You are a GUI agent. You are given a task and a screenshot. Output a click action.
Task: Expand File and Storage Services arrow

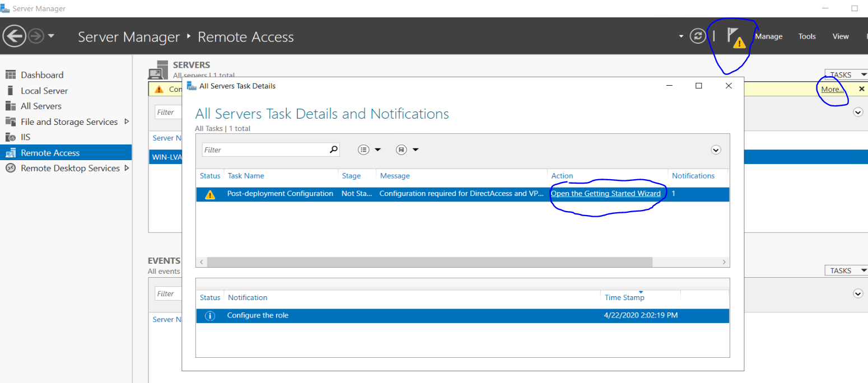click(x=127, y=122)
